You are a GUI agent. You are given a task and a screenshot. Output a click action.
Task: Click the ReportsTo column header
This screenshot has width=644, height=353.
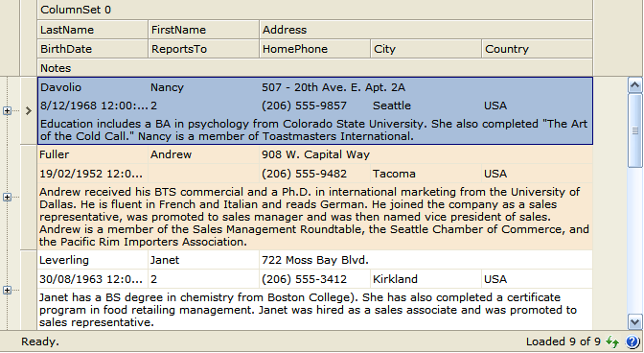point(204,49)
